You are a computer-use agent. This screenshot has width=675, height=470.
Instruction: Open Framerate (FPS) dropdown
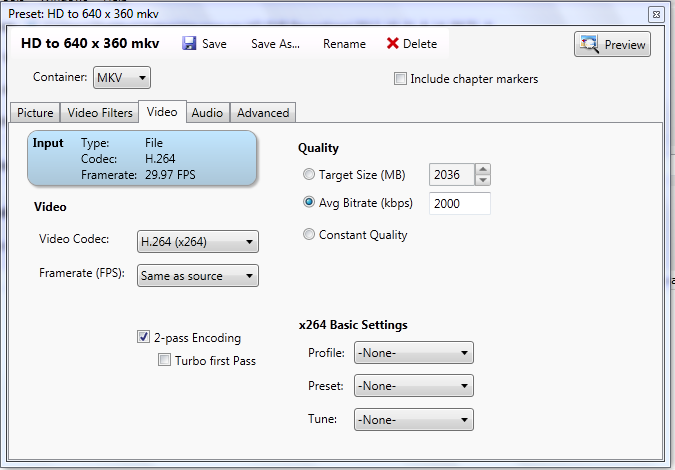[197, 275]
